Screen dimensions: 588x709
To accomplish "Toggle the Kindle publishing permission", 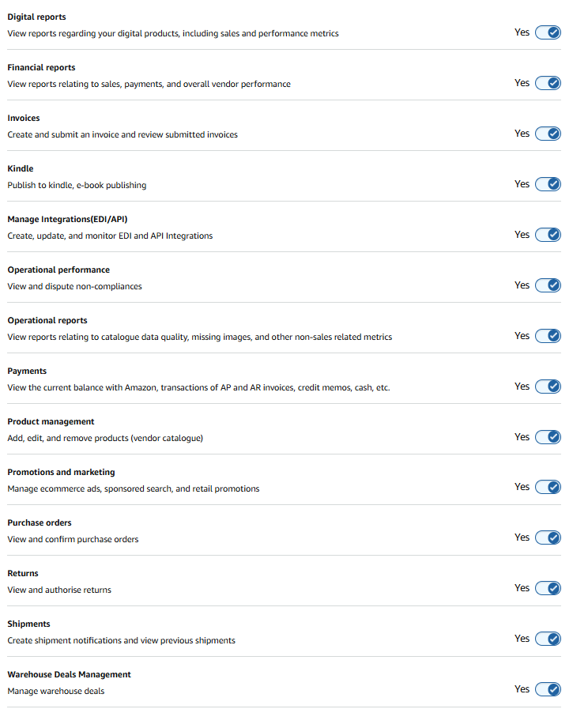I will (x=548, y=184).
